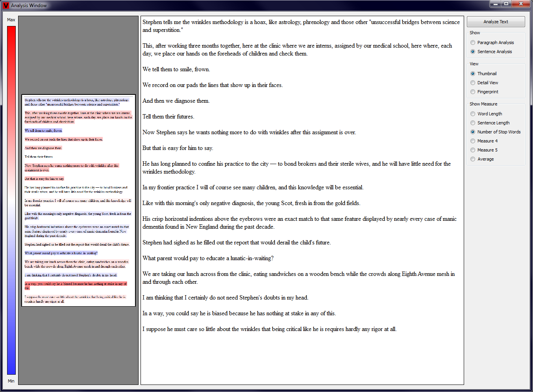The width and height of the screenshot is (533, 392).
Task: Show the Word Length measure
Action: pyautogui.click(x=473, y=114)
